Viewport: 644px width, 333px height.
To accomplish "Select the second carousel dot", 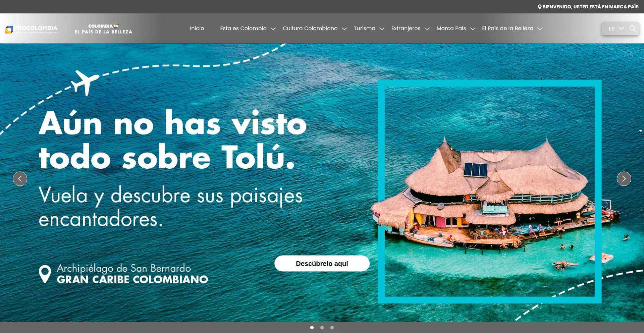I will tap(322, 328).
